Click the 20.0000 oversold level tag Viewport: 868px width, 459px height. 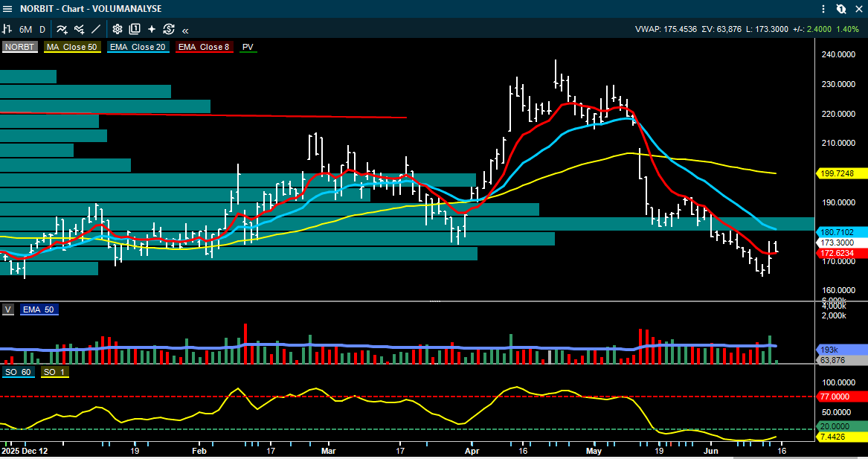pos(841,426)
